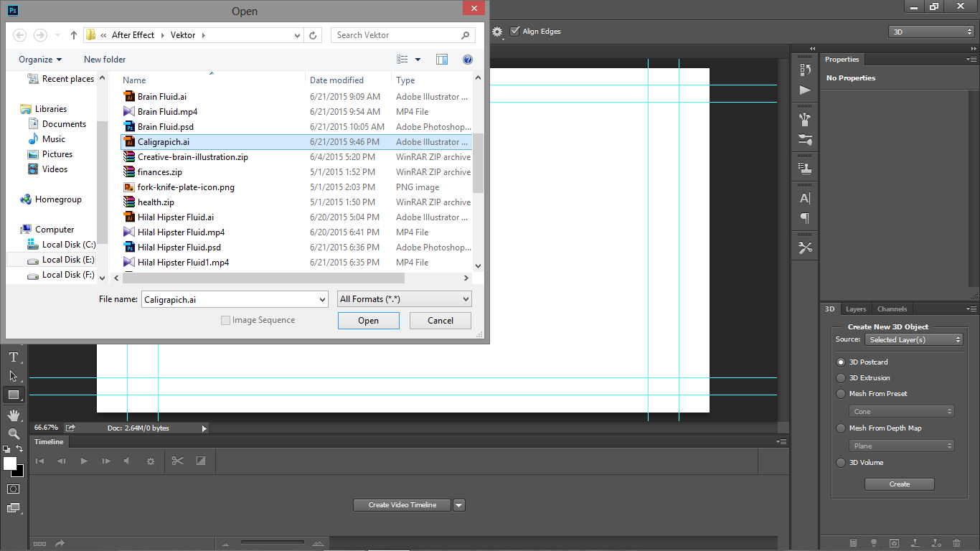Select the Hand tool

point(14,415)
